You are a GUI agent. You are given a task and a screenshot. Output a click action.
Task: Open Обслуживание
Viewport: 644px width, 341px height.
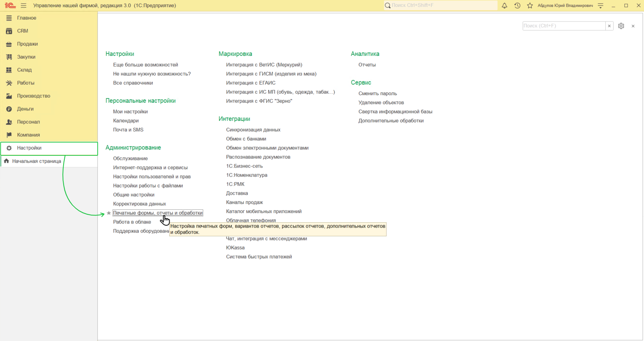(130, 158)
